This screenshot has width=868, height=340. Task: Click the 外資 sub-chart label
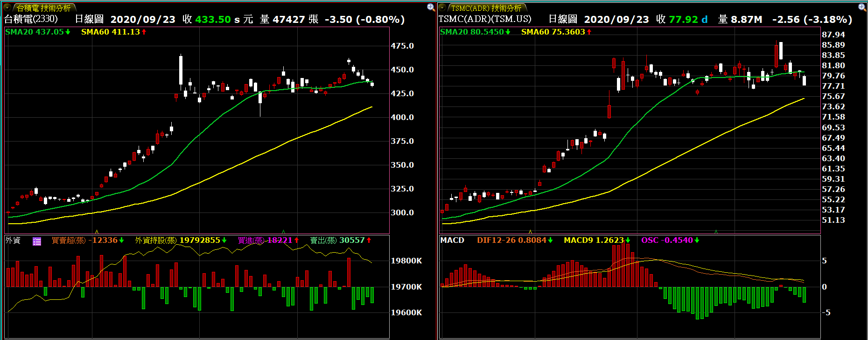point(13,241)
